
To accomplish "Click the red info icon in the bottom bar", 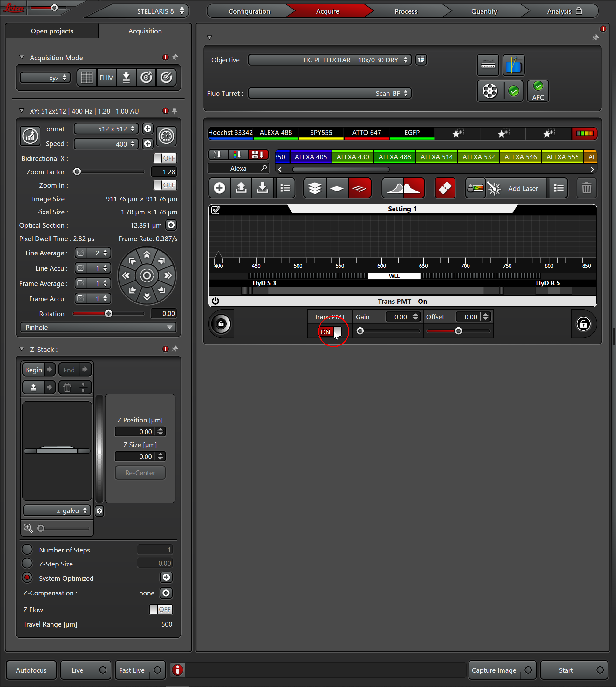I will (x=177, y=670).
